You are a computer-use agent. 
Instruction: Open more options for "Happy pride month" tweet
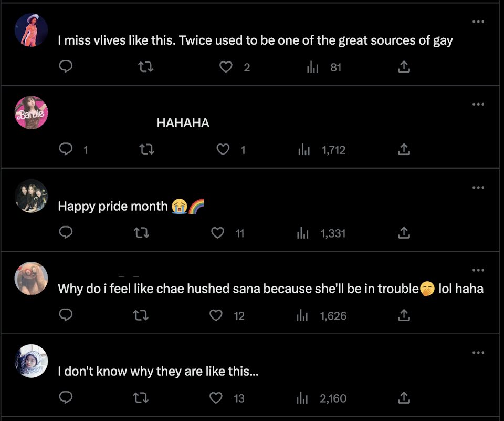click(x=478, y=187)
